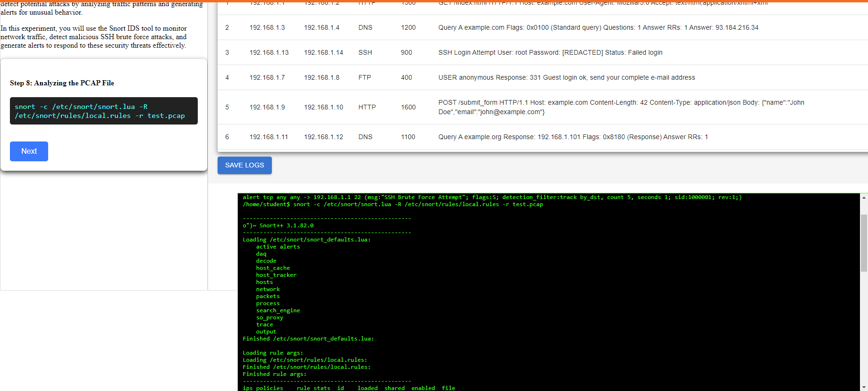
Task: Select packet row number 6
Action: pyautogui.click(x=227, y=137)
